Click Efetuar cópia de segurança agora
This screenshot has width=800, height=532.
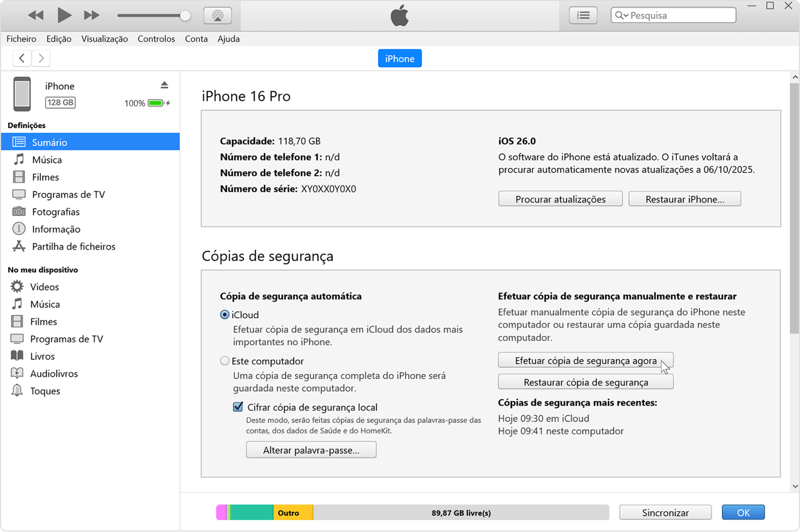[x=585, y=360]
